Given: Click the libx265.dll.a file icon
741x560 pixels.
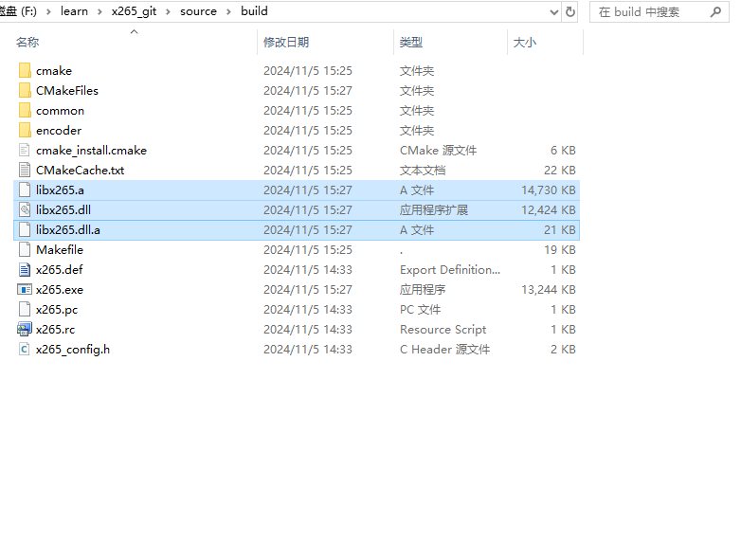Looking at the screenshot, I should 25,229.
